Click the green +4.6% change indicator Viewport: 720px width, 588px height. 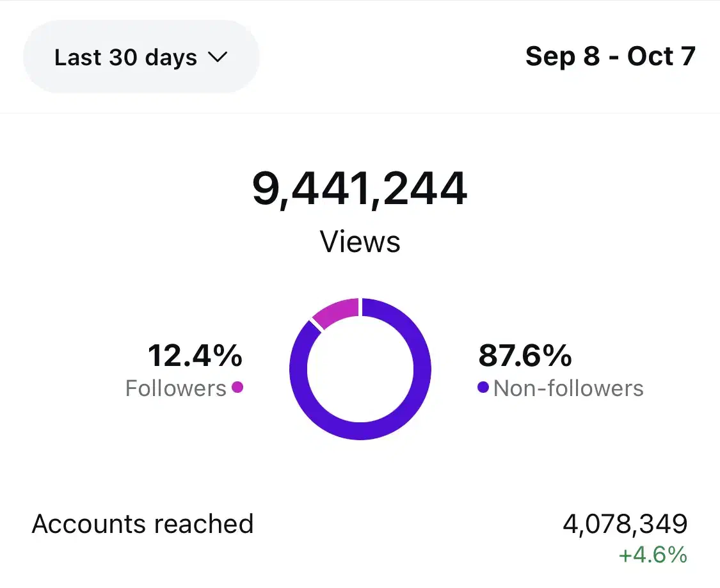pyautogui.click(x=653, y=554)
